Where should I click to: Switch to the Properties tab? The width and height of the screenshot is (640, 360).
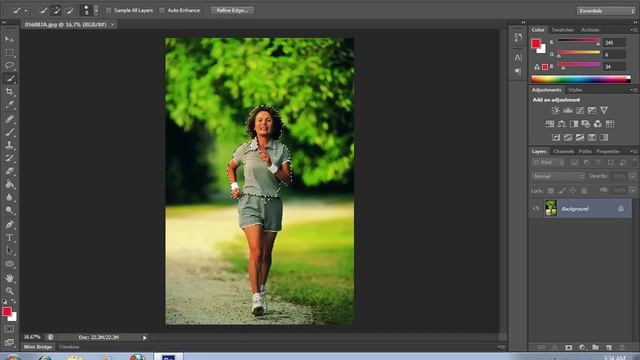(608, 151)
